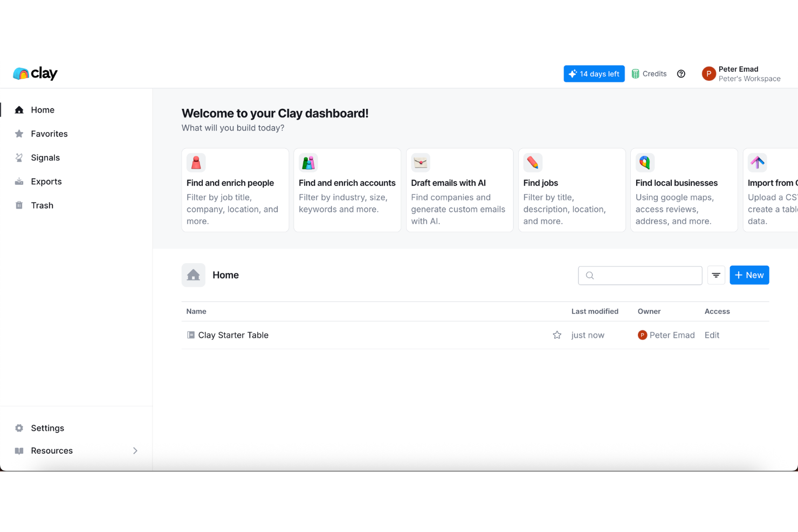Click the search input field

[640, 275]
